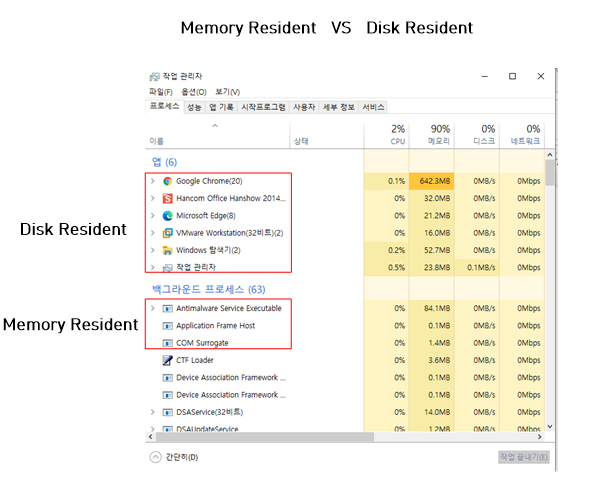This screenshot has height=480, width=605.
Task: Sort by the 디스크 column header
Action: pyautogui.click(x=477, y=135)
